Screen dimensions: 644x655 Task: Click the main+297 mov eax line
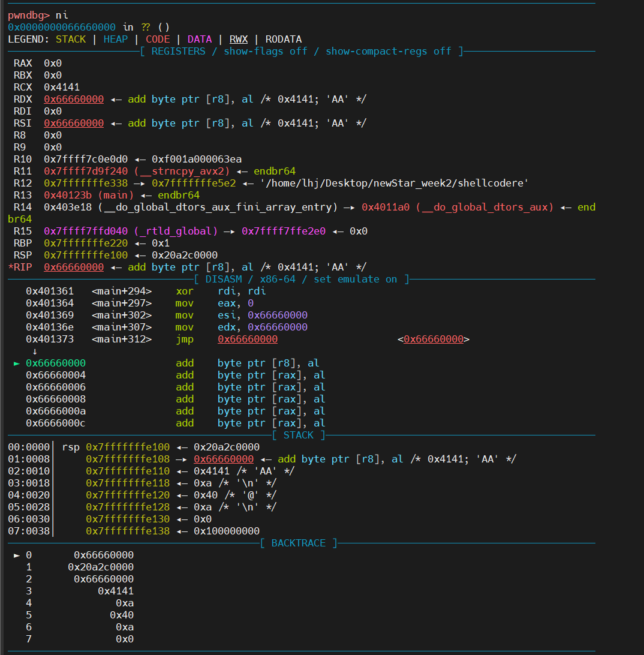140,304
